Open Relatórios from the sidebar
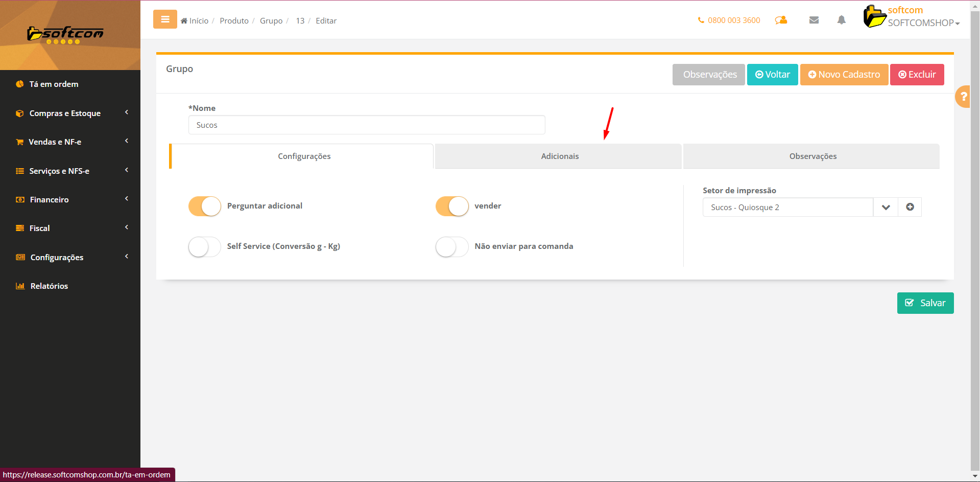 (x=49, y=286)
